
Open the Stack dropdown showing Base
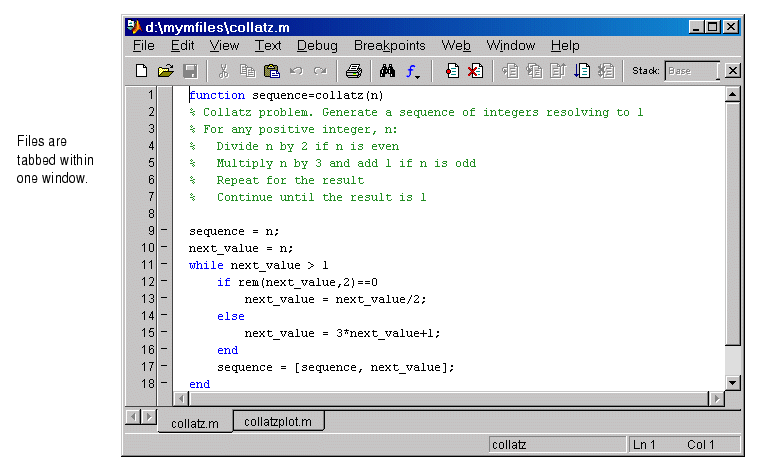pyautogui.click(x=692, y=71)
